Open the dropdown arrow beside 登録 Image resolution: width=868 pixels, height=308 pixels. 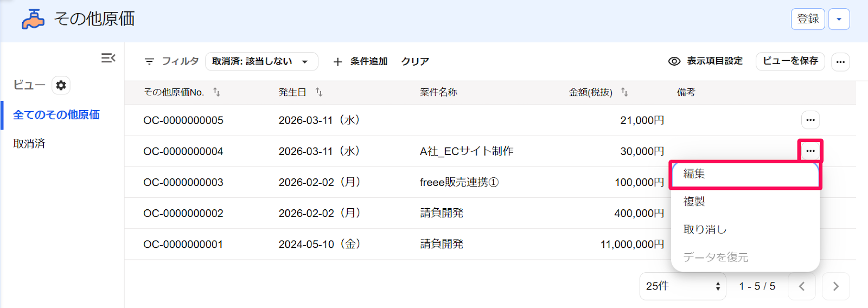[x=839, y=19]
